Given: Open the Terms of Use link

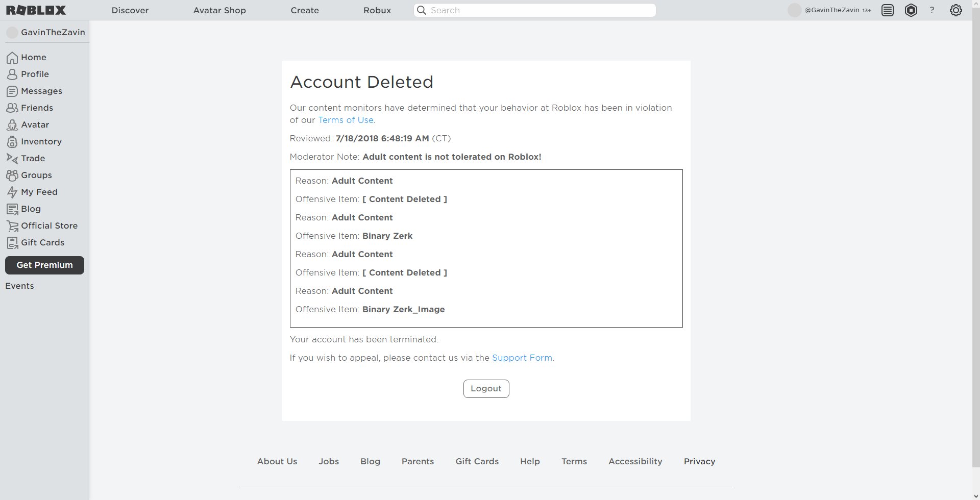Looking at the screenshot, I should [346, 120].
